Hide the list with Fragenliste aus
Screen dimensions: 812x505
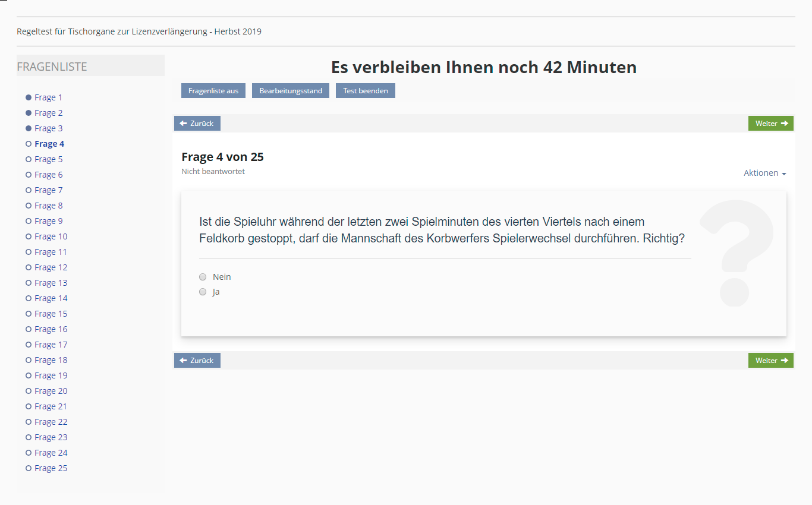click(x=213, y=91)
